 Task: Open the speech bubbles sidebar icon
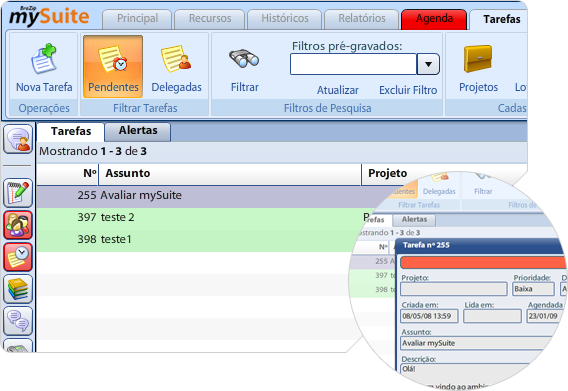point(18,321)
